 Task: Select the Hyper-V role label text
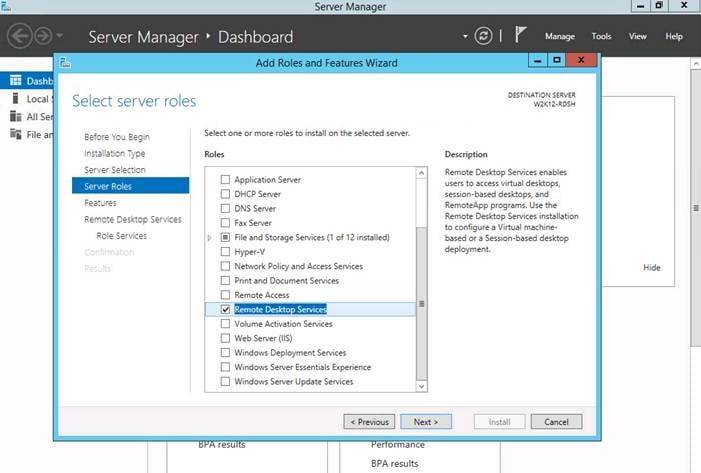(x=249, y=252)
